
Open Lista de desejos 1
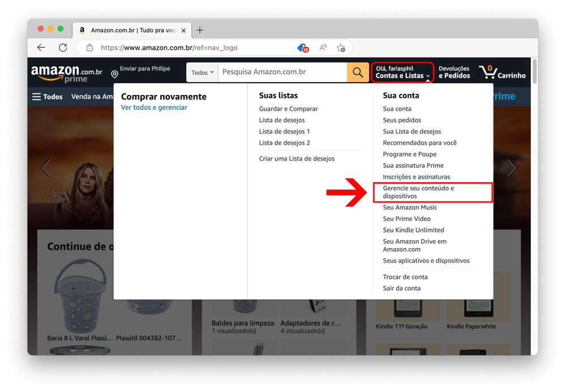coord(285,132)
